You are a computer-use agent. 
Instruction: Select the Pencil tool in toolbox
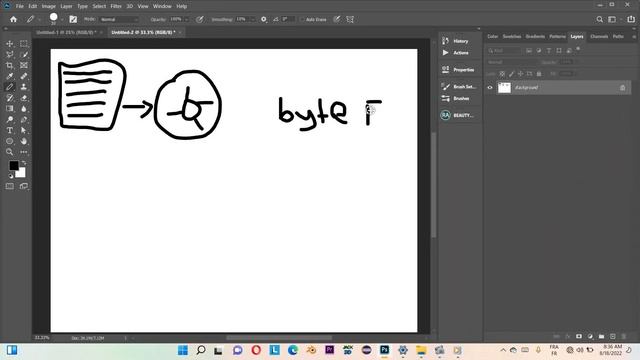pos(9,87)
